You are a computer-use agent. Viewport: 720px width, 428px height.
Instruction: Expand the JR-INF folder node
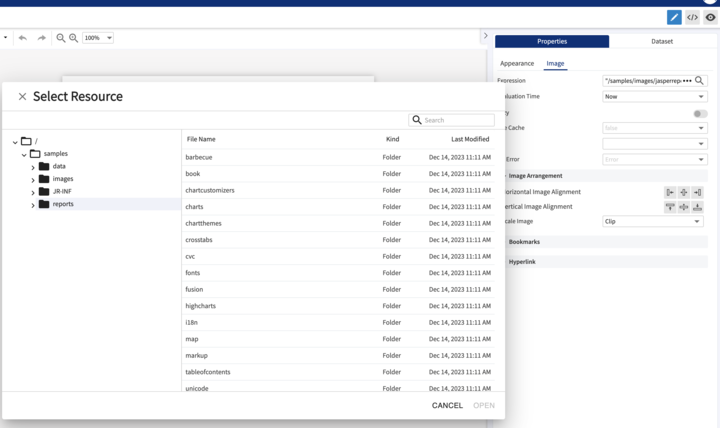33,192
